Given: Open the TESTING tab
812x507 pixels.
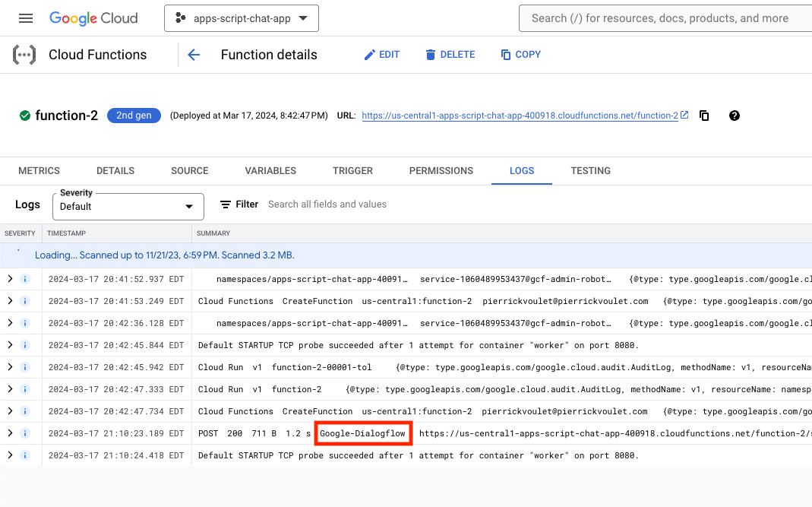Looking at the screenshot, I should 590,171.
